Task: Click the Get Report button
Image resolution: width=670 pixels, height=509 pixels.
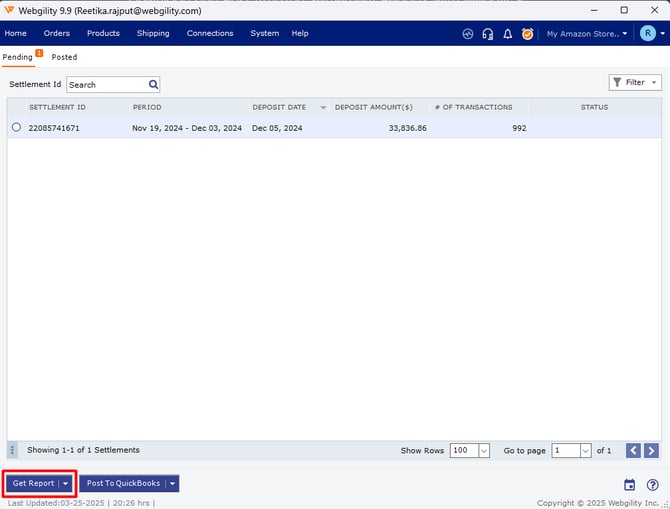Action: [x=33, y=484]
